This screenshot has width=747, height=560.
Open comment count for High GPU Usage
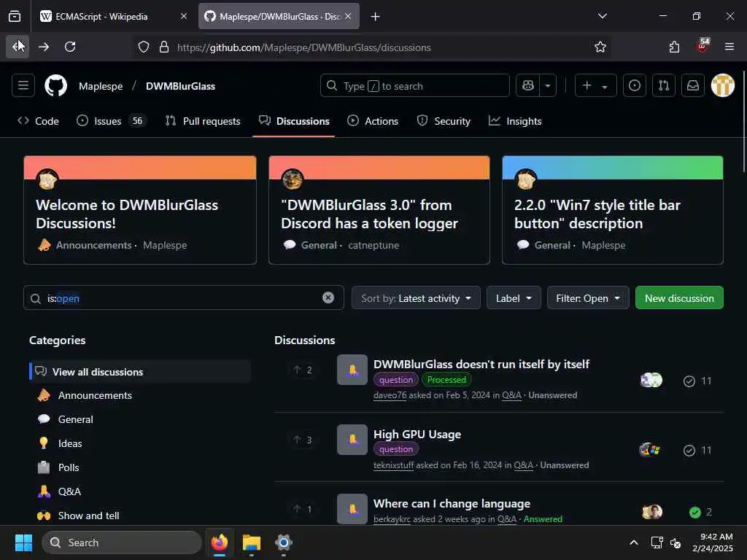click(697, 451)
